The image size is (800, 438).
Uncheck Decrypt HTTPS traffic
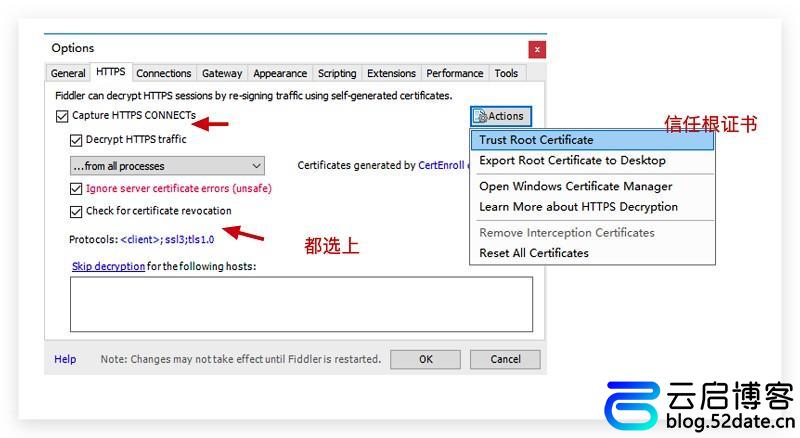pos(76,140)
